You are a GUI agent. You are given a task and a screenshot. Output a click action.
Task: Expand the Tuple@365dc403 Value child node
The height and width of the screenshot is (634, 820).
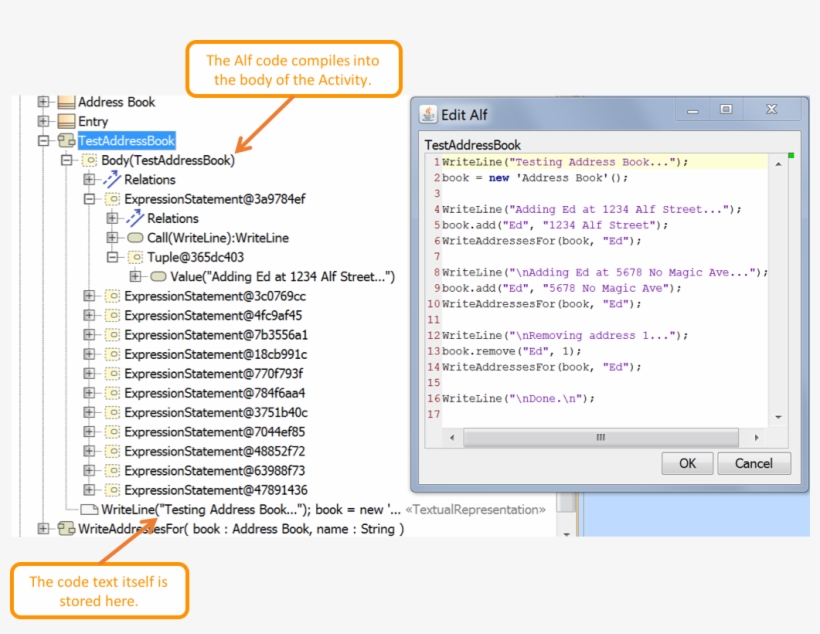135,277
